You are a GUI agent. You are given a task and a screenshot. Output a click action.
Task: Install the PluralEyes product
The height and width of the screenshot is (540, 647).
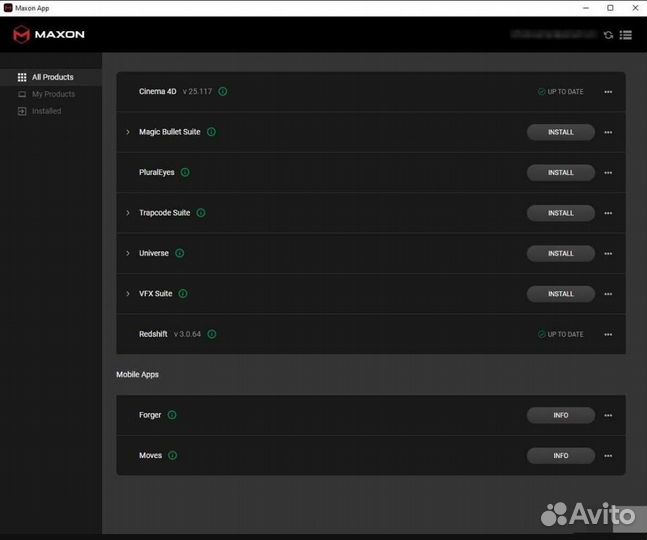pyautogui.click(x=560, y=173)
